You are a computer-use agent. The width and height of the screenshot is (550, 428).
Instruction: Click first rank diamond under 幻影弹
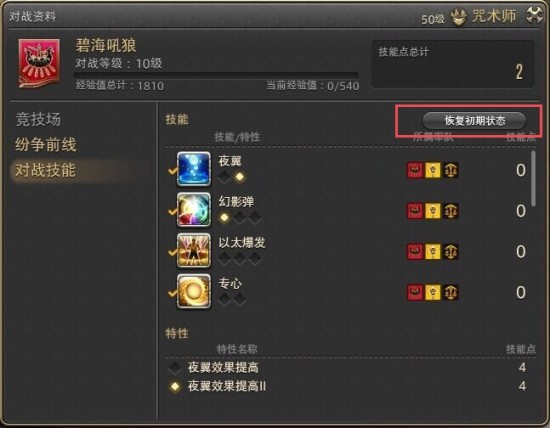click(x=224, y=218)
